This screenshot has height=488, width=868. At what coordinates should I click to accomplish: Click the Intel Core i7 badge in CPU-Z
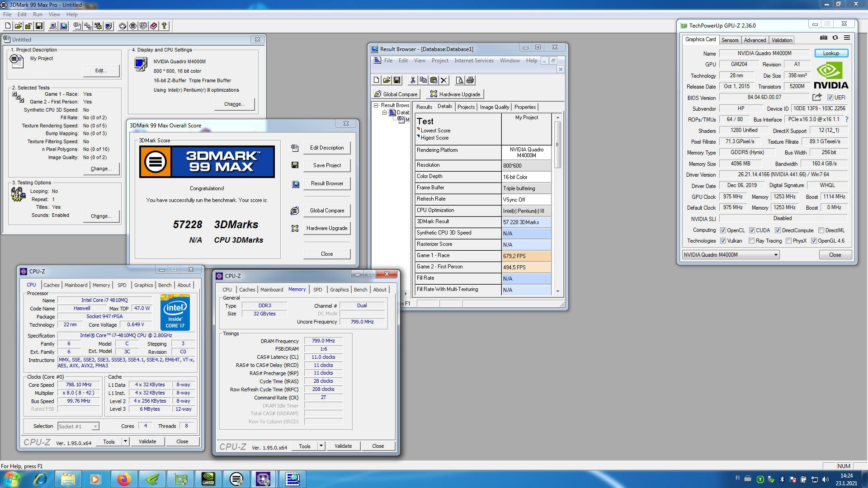point(175,312)
